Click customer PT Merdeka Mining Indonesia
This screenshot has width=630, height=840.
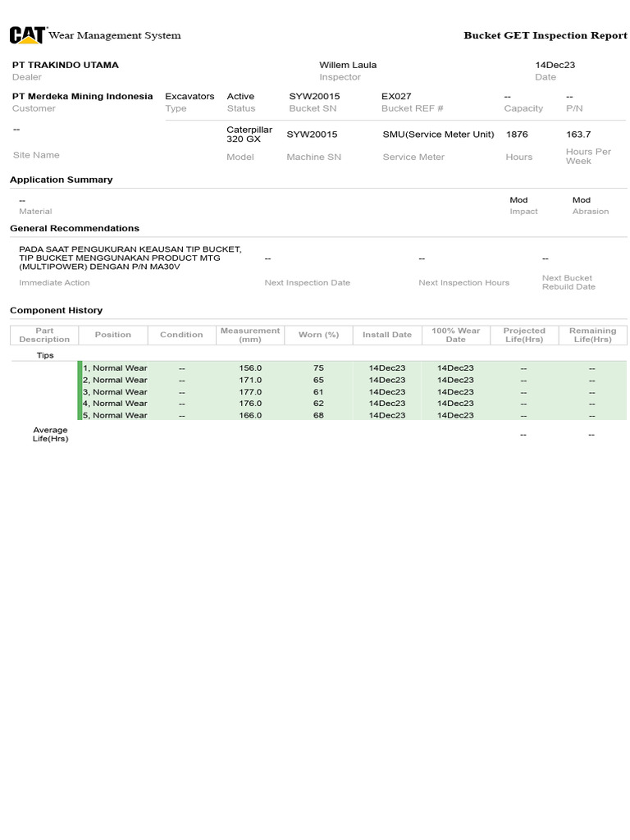pos(83,97)
